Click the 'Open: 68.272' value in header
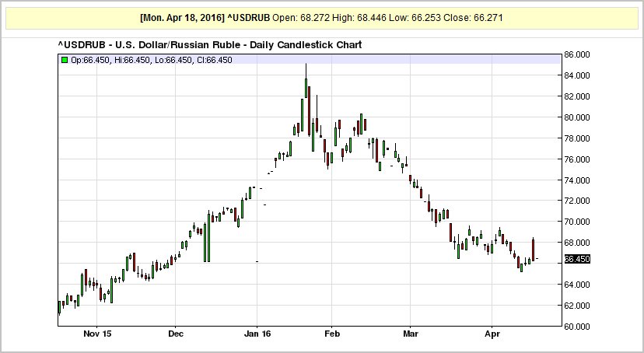The image size is (644, 353). [x=301, y=18]
